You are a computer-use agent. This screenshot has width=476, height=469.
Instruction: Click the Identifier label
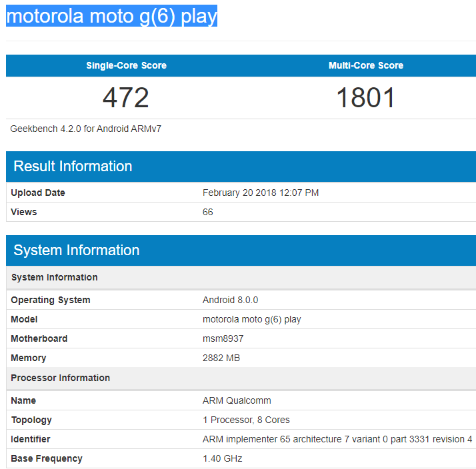[x=31, y=439]
